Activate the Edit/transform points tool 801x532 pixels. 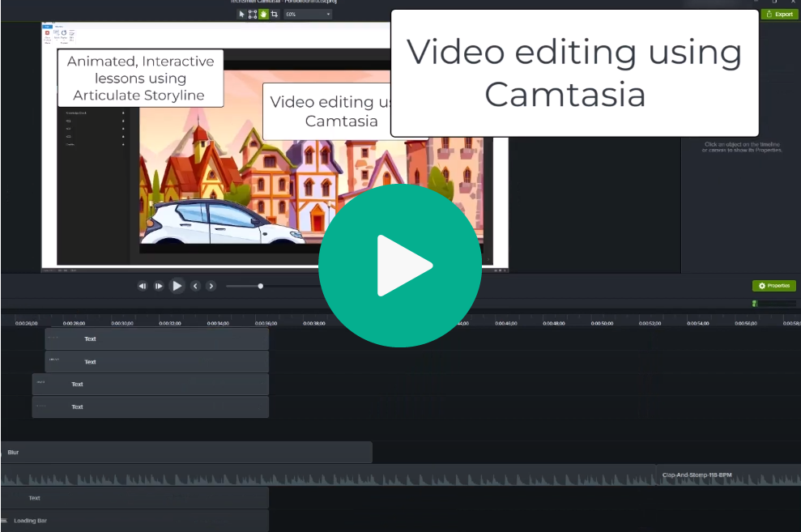pyautogui.click(x=253, y=15)
